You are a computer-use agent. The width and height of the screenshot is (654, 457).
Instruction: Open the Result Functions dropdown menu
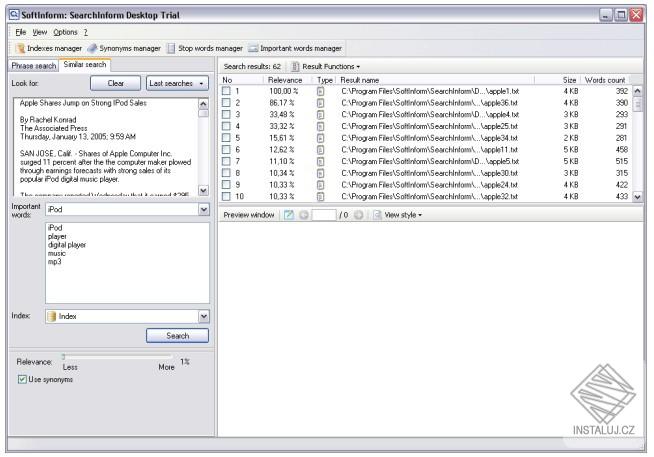click(x=331, y=66)
